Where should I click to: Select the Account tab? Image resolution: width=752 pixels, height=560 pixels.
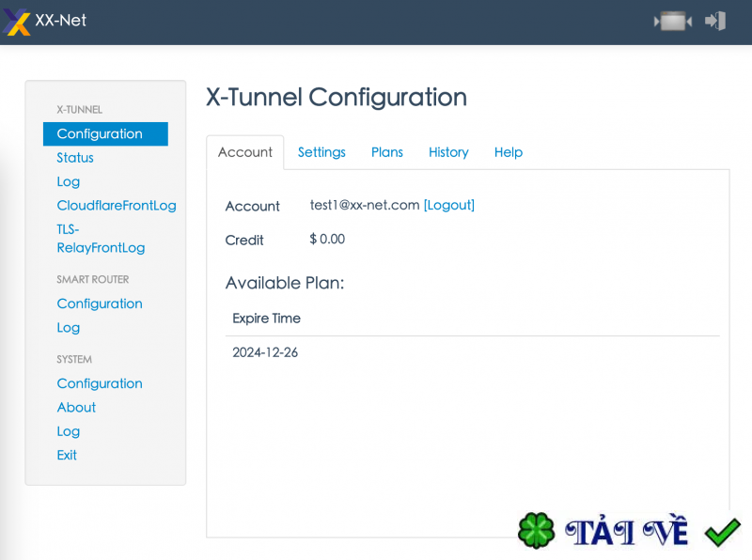point(245,152)
